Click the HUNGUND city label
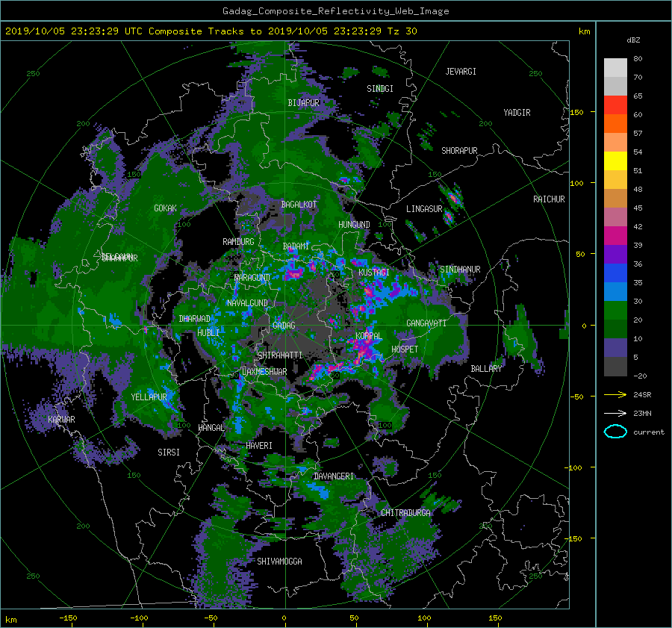Screen dimensions: 672x628 354,225
